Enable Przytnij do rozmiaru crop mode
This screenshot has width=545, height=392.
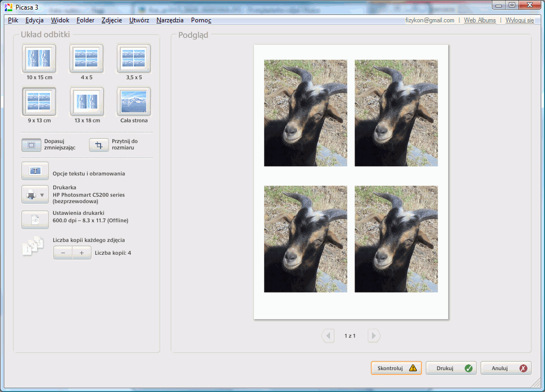98,145
